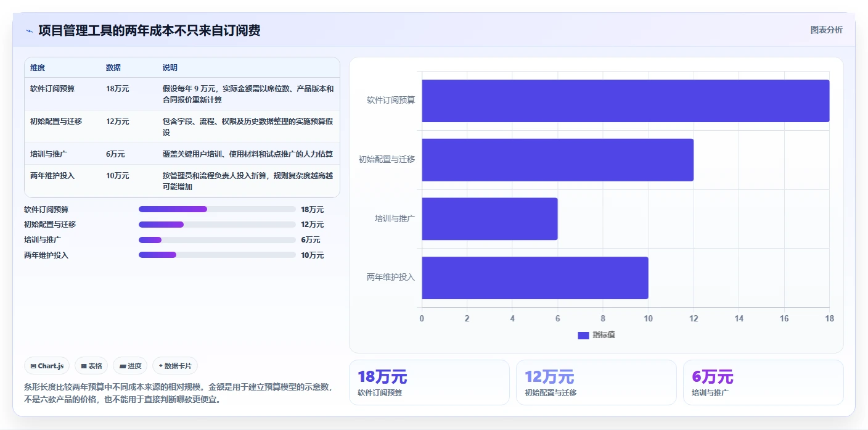Open the 18万元 软件订阅预算 data card

tap(429, 382)
